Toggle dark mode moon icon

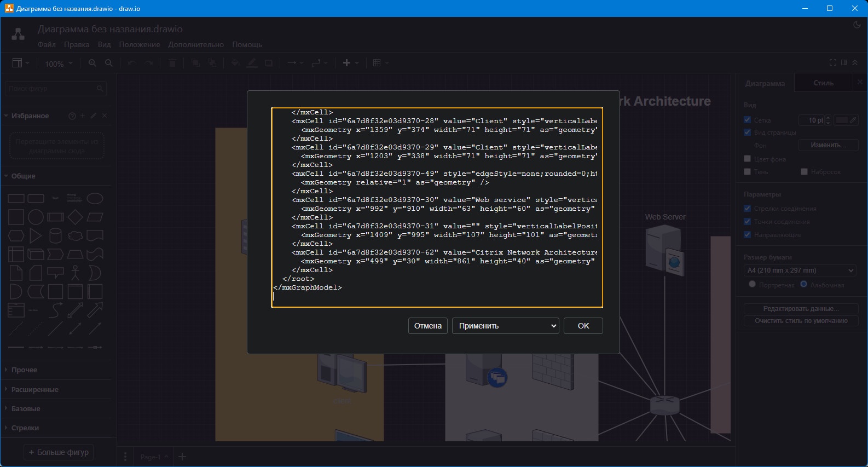(857, 25)
